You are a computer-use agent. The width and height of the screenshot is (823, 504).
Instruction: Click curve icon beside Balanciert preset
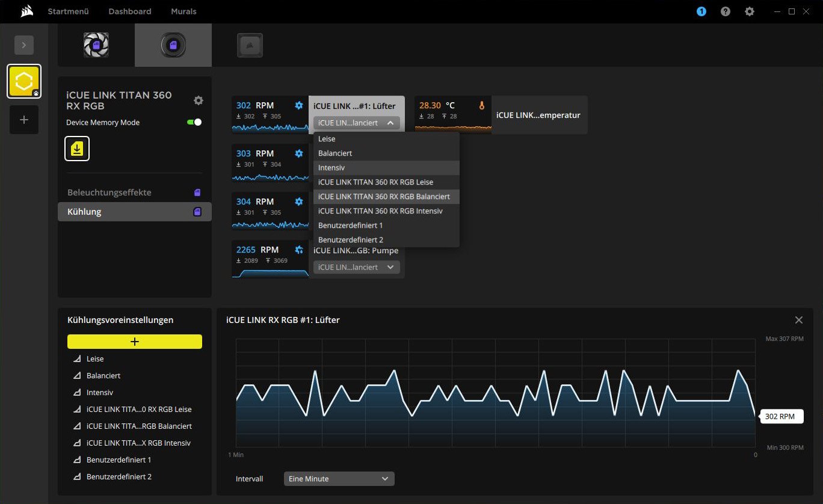point(76,375)
